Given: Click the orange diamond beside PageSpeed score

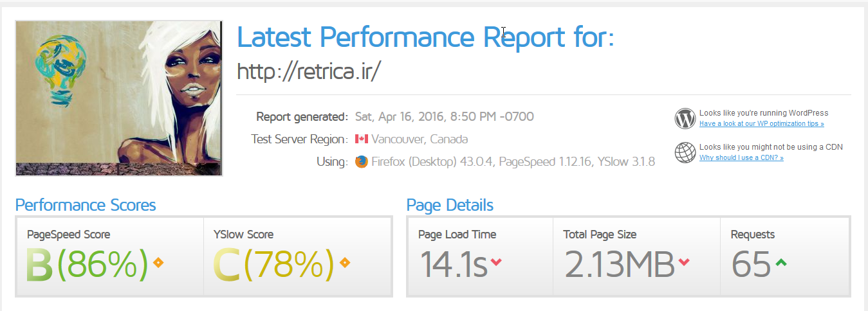Looking at the screenshot, I should 158,262.
